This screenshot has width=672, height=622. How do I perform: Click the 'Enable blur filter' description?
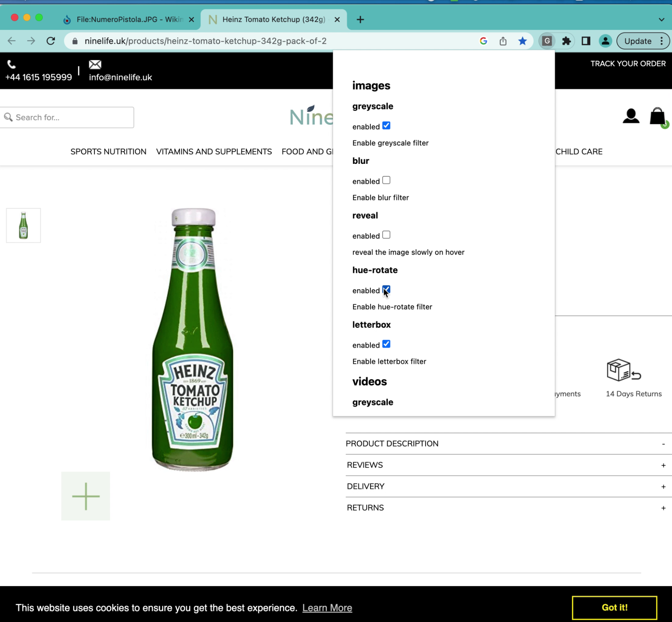point(381,197)
